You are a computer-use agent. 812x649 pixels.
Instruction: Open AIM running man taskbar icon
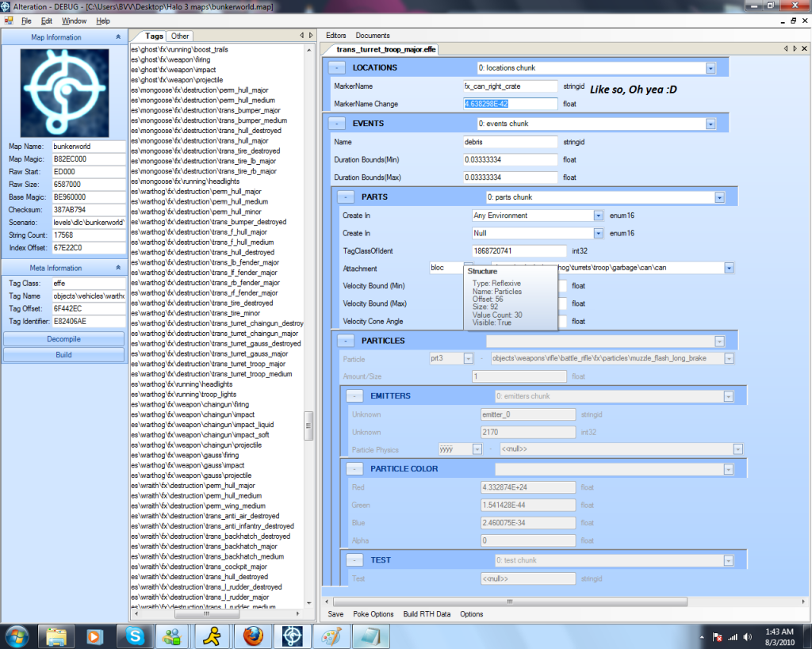click(x=213, y=636)
